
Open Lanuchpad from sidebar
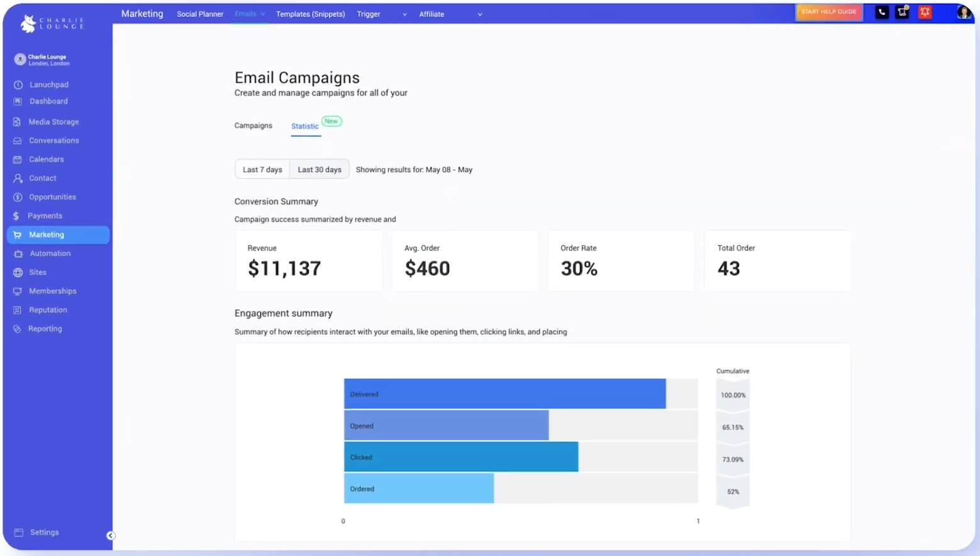[49, 85]
